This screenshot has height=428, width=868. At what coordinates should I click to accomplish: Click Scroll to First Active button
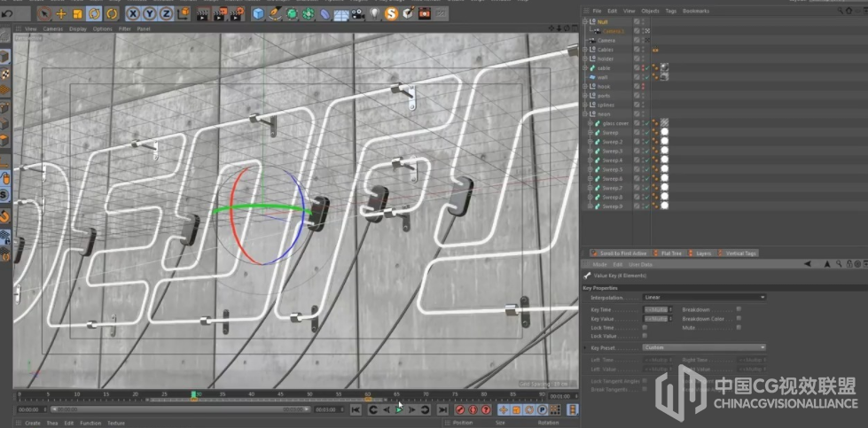coord(622,253)
